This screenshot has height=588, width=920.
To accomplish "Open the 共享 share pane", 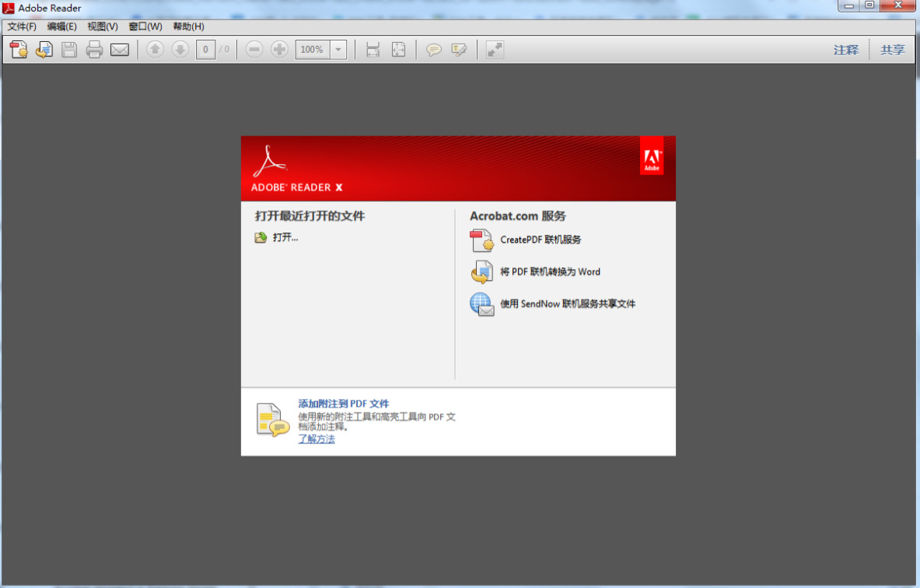I will [x=893, y=50].
